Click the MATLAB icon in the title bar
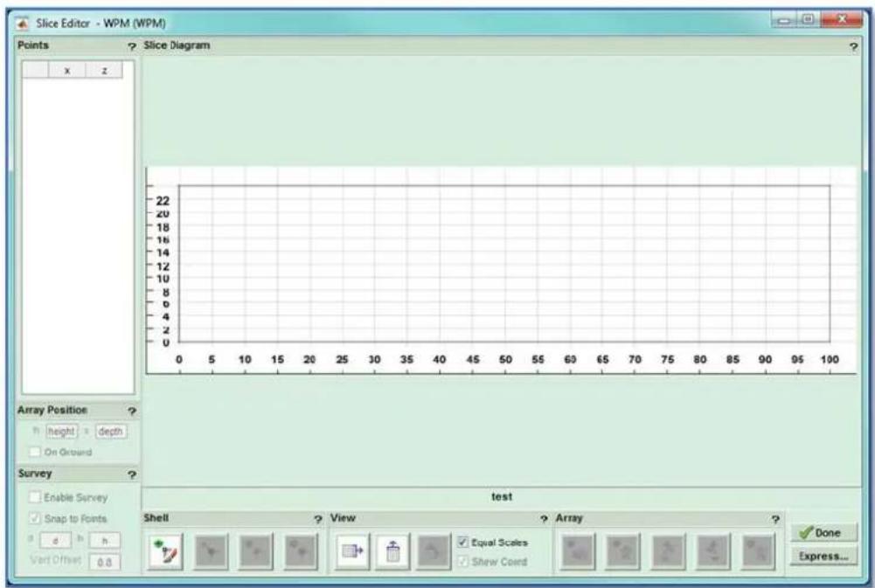Image resolution: width=875 pixels, height=588 pixels. tap(23, 24)
